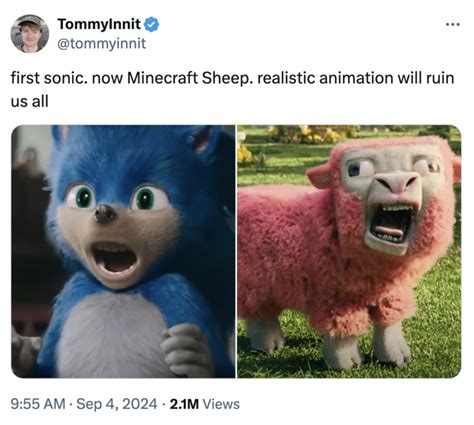Click the 'us all' text line

(30, 101)
